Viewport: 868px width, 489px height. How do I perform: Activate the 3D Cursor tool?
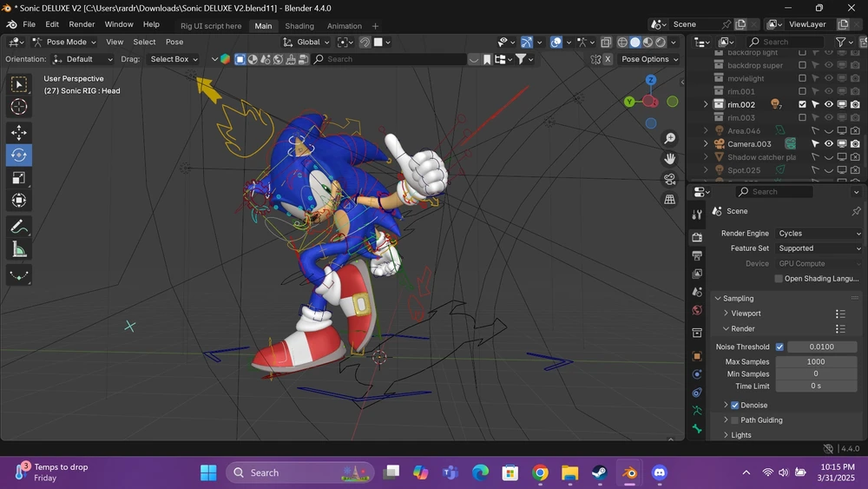(19, 106)
